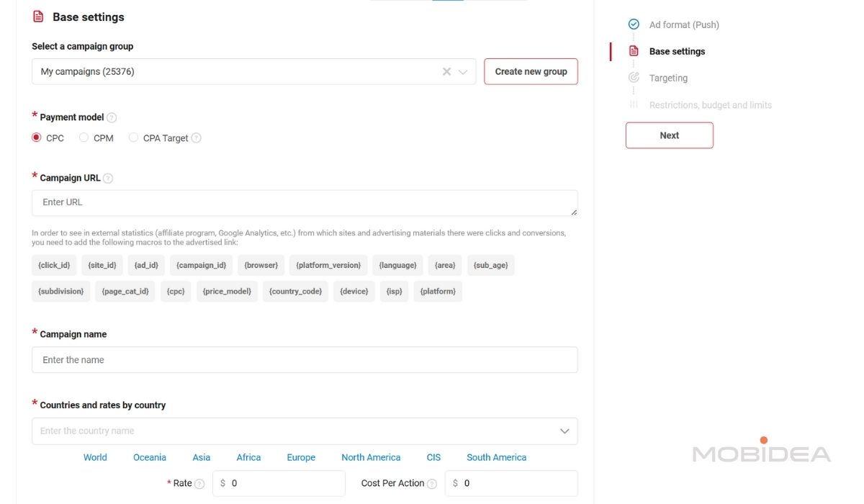Select the Europe region link
This screenshot has width=864, height=504.
pos(301,457)
